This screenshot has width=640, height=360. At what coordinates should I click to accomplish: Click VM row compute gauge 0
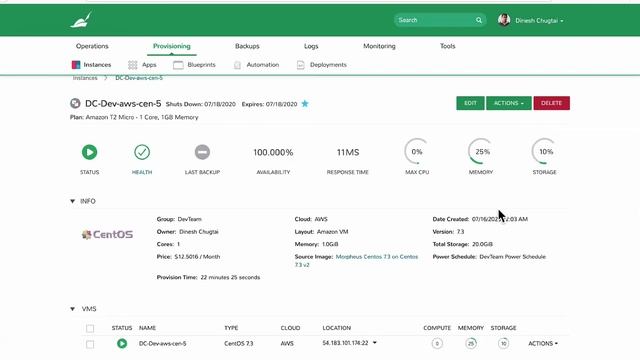(437, 344)
